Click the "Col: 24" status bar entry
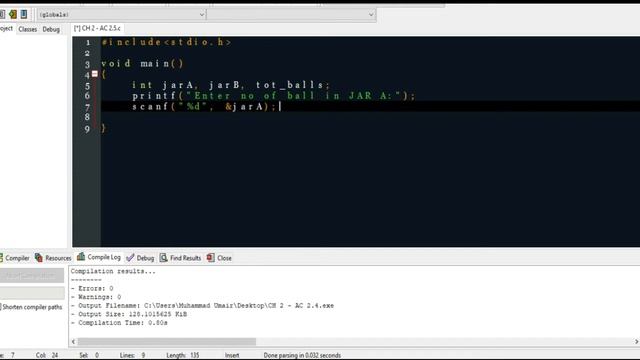The image size is (640, 360). point(47,356)
